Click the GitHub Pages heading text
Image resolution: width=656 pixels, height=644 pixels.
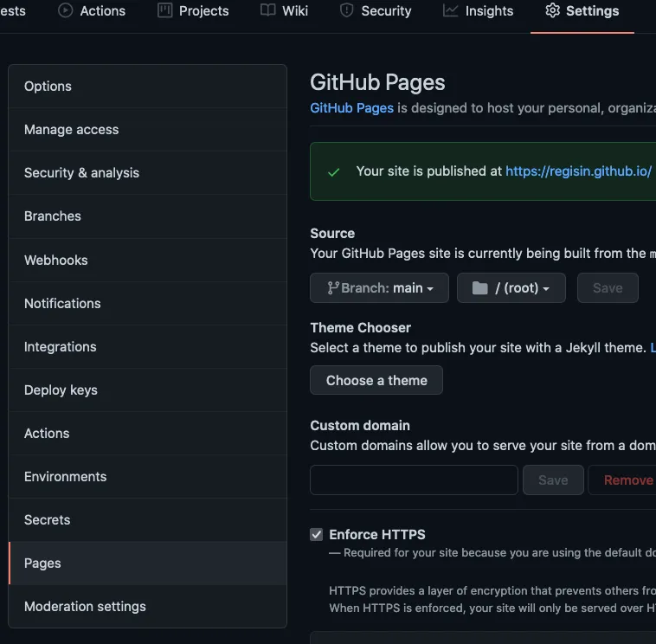coord(378,82)
